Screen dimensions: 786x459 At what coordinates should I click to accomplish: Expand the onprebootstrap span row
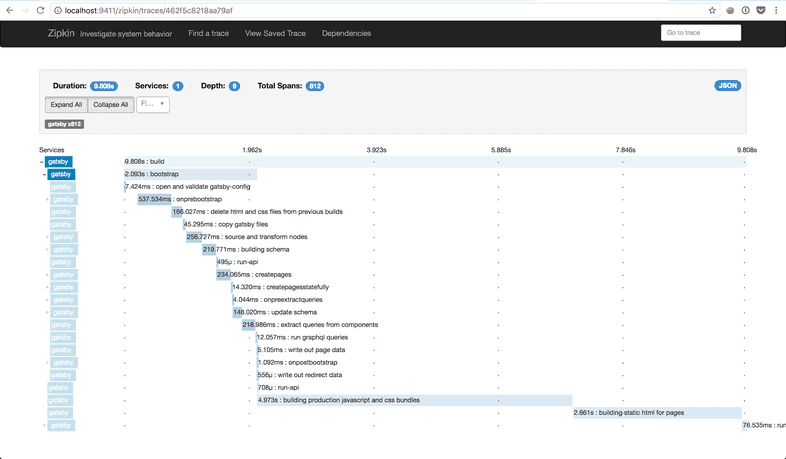pyautogui.click(x=47, y=199)
